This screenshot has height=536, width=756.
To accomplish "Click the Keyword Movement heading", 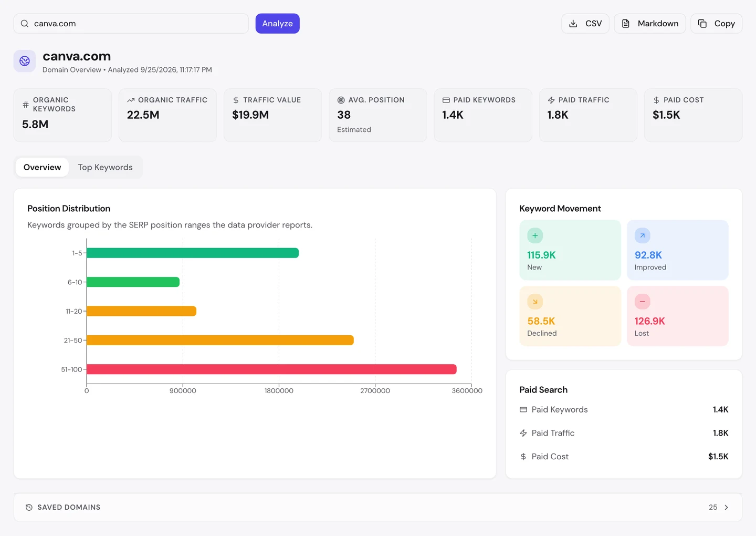I will (560, 209).
